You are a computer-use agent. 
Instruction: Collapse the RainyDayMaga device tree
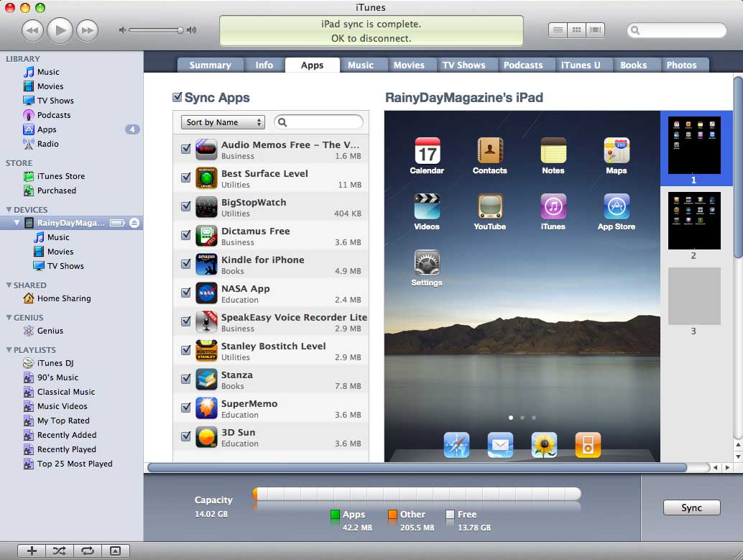pyautogui.click(x=17, y=222)
